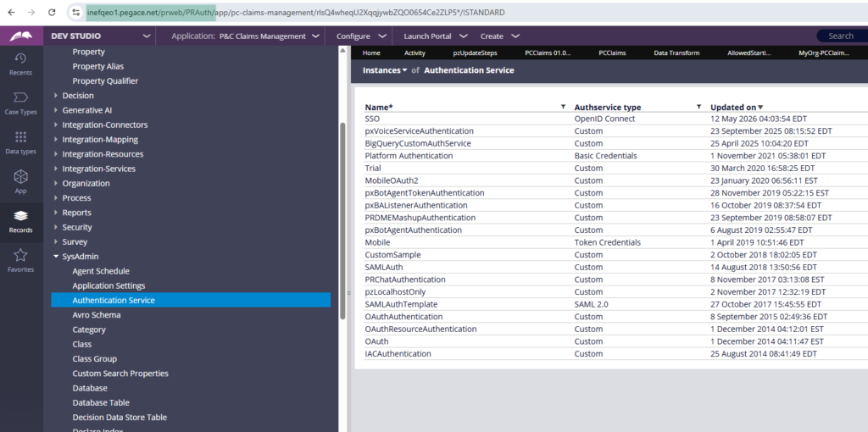Image resolution: width=868 pixels, height=432 pixels.
Task: Switch to the Home tab
Action: 371,53
